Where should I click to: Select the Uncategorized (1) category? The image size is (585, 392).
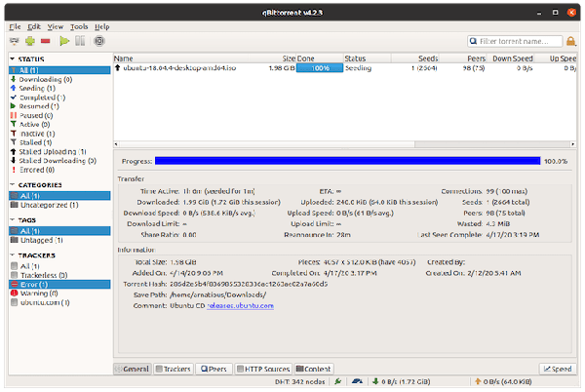[x=59, y=205]
